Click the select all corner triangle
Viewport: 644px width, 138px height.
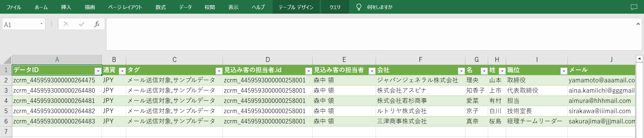pyautogui.click(x=7, y=60)
